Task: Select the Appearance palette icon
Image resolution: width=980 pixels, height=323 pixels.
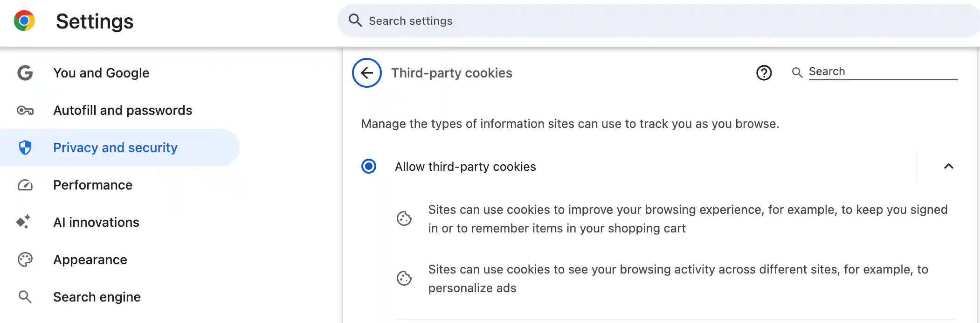Action: click(26, 260)
